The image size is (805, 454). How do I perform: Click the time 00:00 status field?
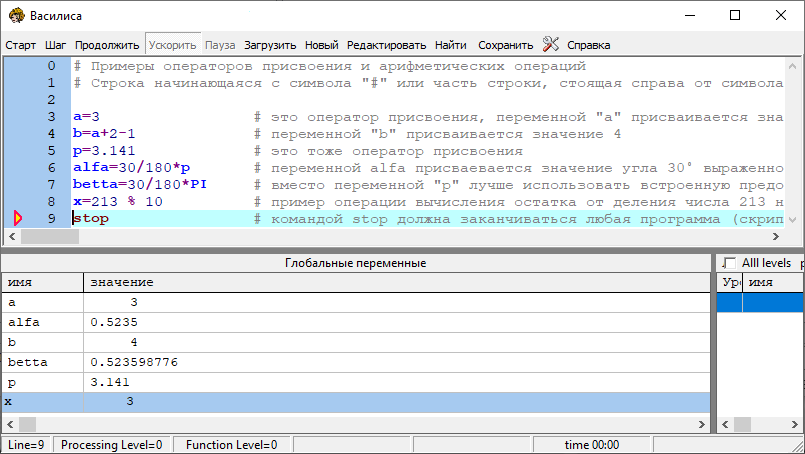(591, 445)
